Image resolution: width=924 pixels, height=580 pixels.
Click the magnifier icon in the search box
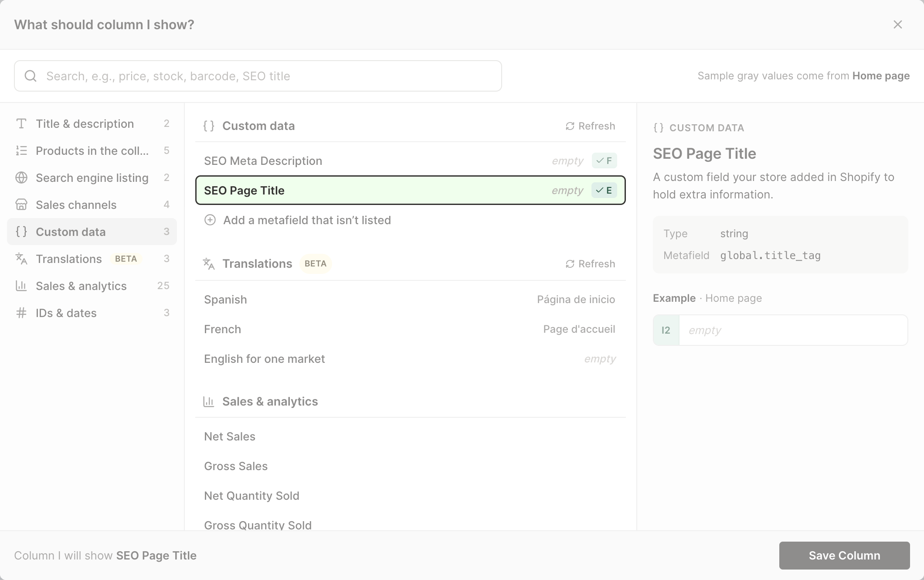coord(31,76)
